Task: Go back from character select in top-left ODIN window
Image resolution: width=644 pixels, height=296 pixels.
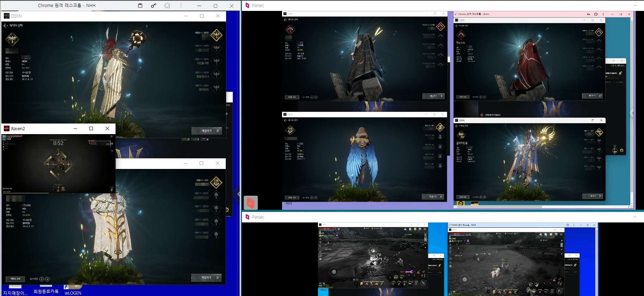Action: (x=5, y=25)
